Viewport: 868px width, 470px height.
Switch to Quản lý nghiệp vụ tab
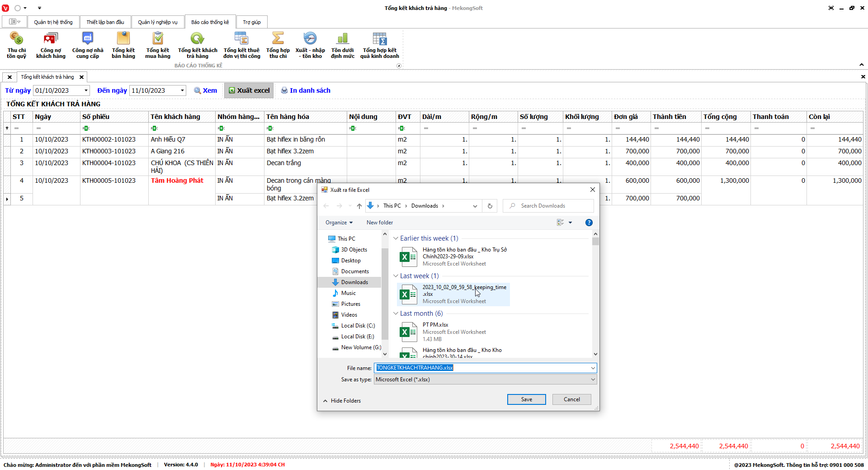158,22
